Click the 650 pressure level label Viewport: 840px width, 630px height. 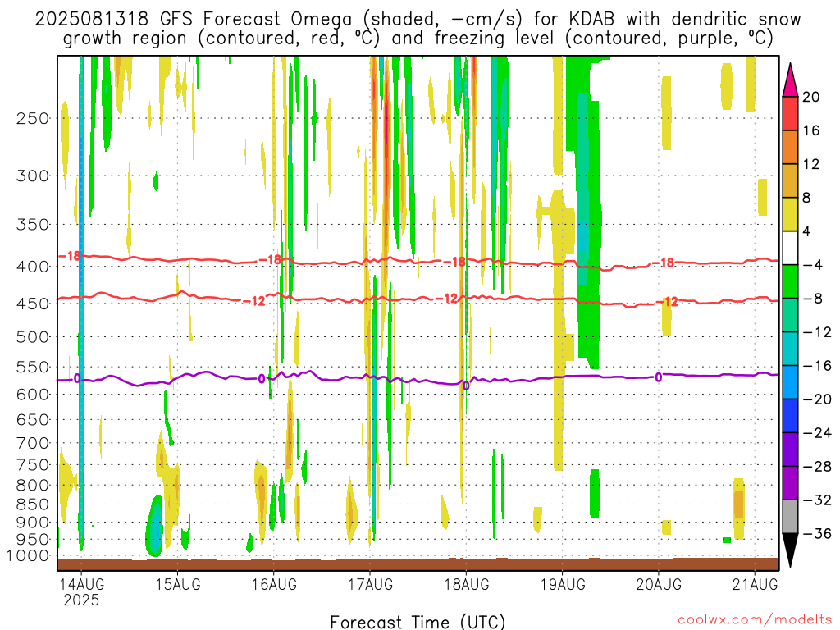point(33,419)
